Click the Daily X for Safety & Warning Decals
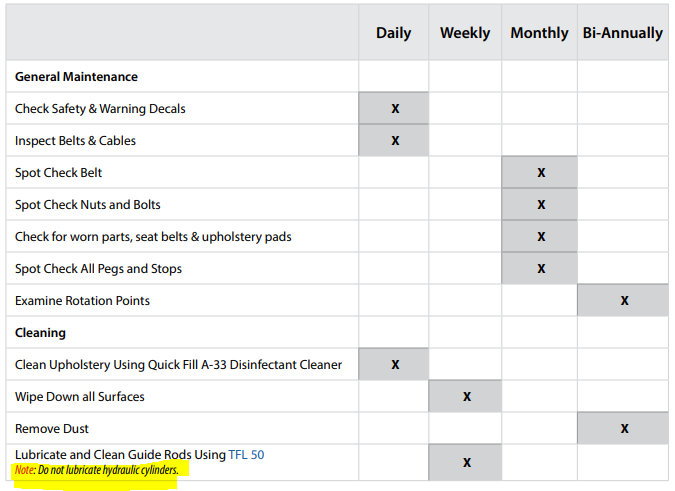Image resolution: width=675 pixels, height=491 pixels. pos(395,109)
